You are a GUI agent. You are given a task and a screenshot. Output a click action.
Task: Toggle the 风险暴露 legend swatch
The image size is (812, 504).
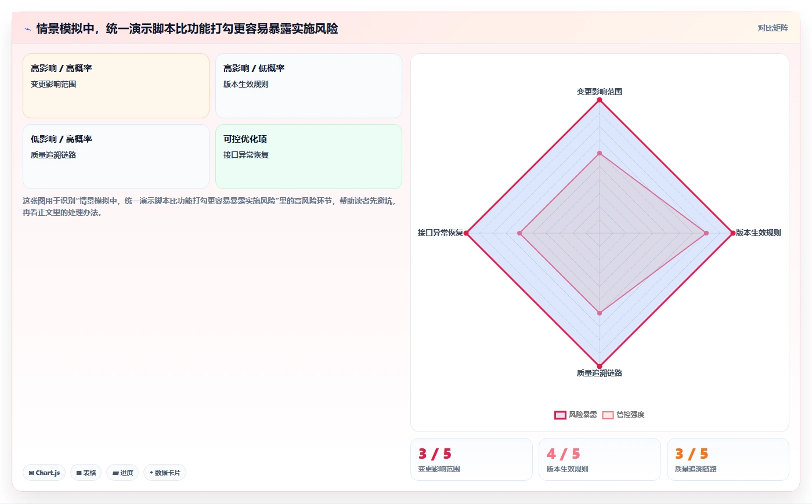coord(560,415)
